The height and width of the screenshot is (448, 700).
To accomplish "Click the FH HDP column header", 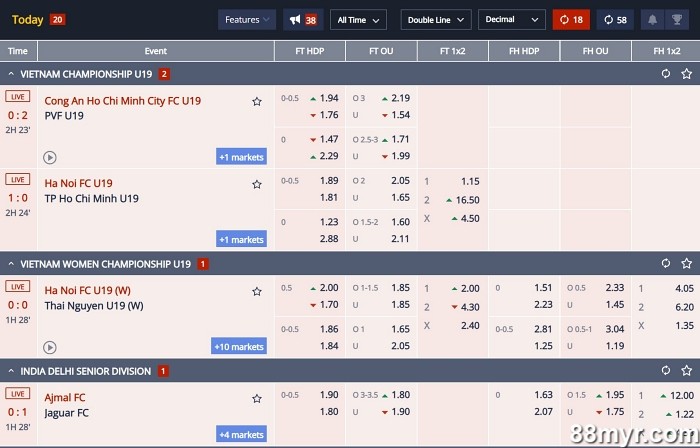I will tap(524, 51).
